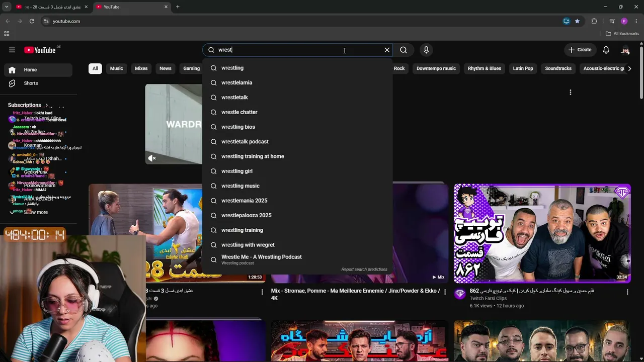644x362 pixels.
Task: Select the Music filter chip
Action: tap(117, 68)
